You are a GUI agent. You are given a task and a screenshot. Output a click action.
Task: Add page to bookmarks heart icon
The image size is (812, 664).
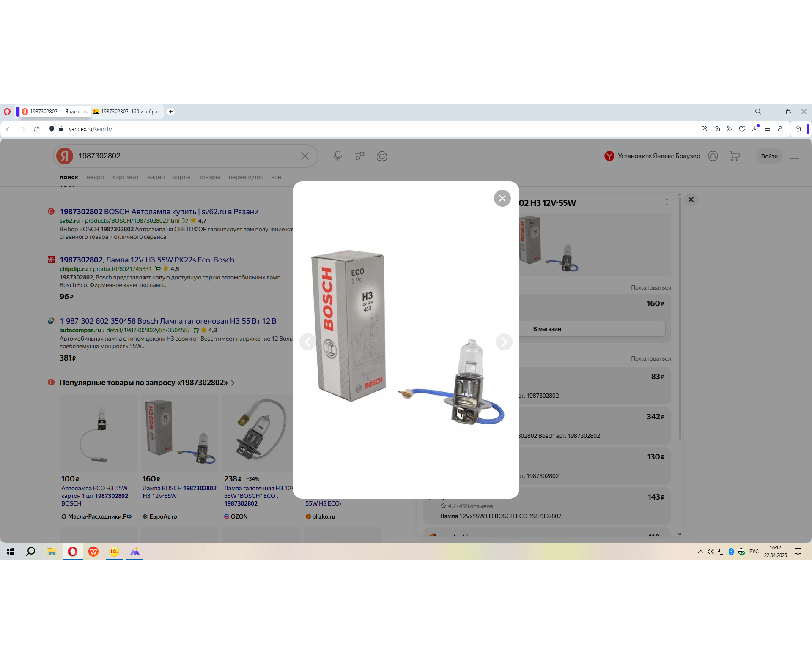(742, 129)
